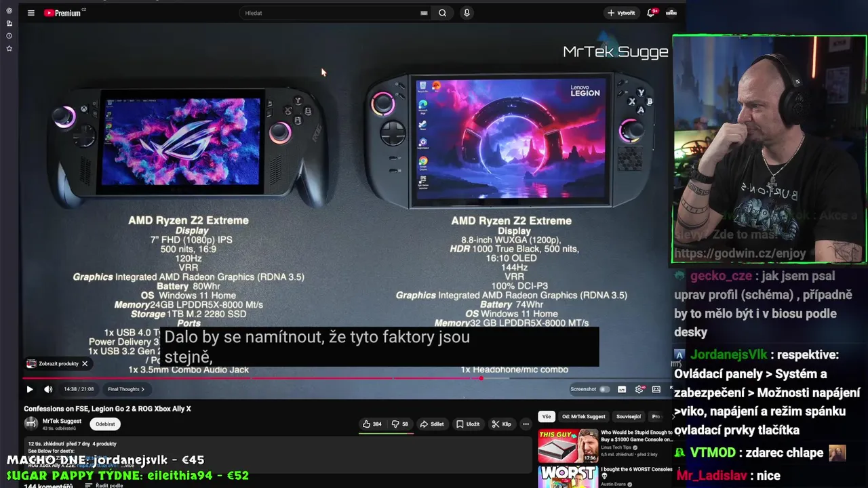Viewport: 868px width, 488px height.
Task: Expand the Final Thoughts chapter list
Action: (x=126, y=389)
